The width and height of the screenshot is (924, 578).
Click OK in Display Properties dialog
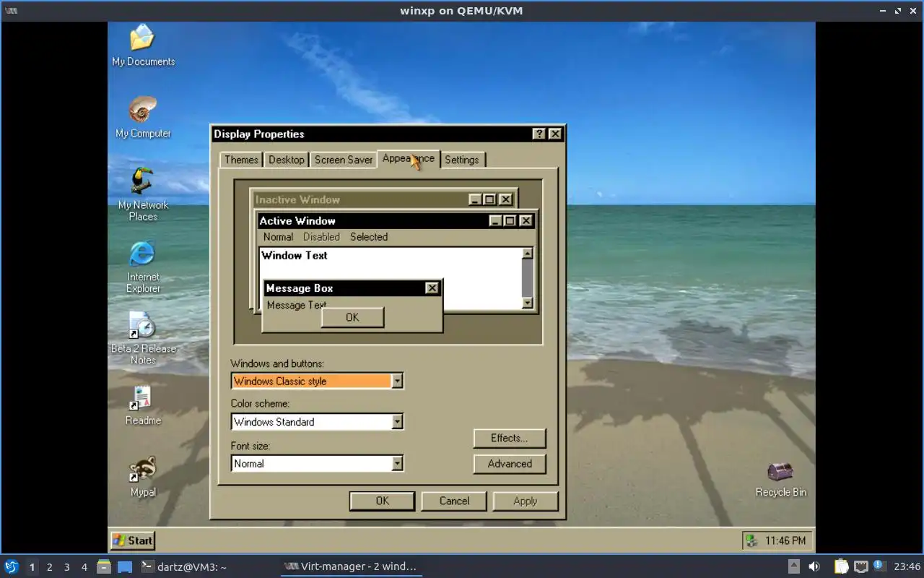coord(382,501)
